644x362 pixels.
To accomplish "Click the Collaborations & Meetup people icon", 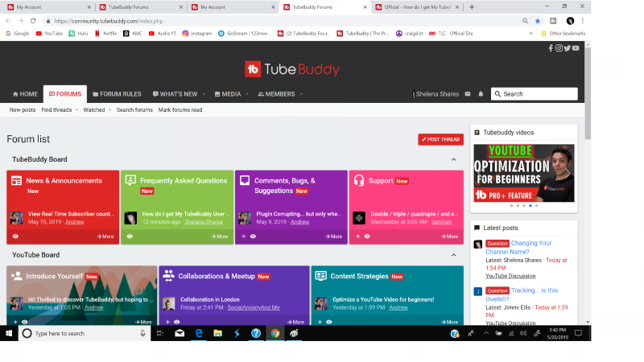I will [168, 276].
